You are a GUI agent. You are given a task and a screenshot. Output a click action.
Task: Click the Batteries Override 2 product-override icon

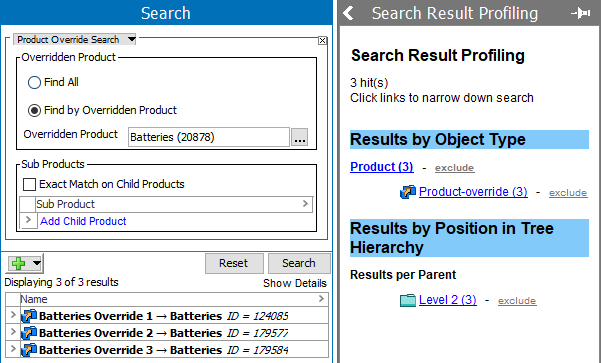(29, 333)
